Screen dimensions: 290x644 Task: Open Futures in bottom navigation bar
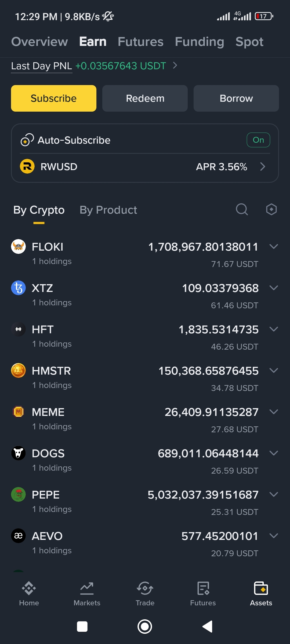pos(203,594)
